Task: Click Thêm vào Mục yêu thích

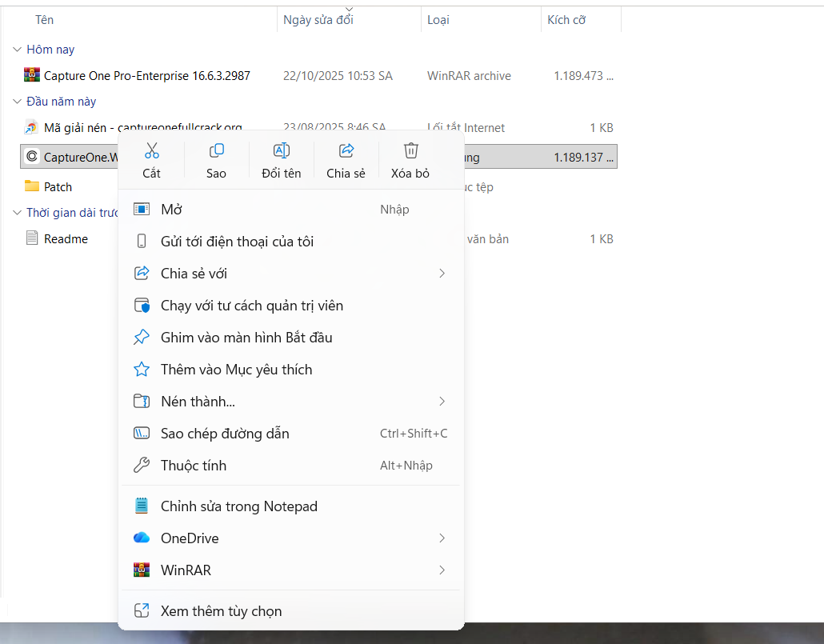Action: click(x=236, y=370)
